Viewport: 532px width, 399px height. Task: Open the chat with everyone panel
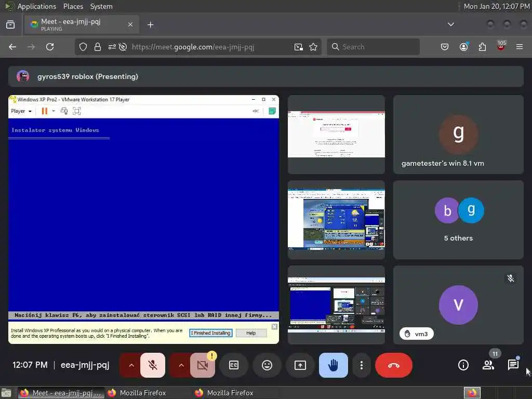click(x=513, y=364)
